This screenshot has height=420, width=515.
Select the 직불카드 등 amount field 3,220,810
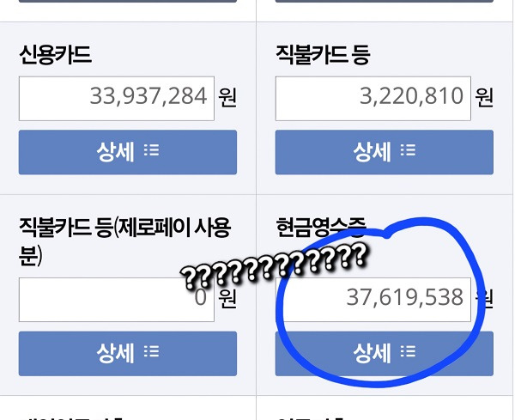pos(373,99)
